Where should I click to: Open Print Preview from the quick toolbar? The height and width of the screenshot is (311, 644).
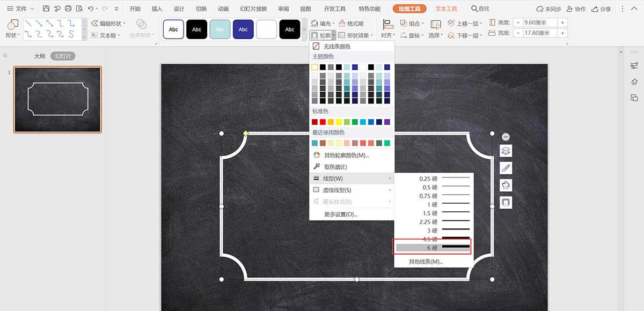(x=79, y=9)
